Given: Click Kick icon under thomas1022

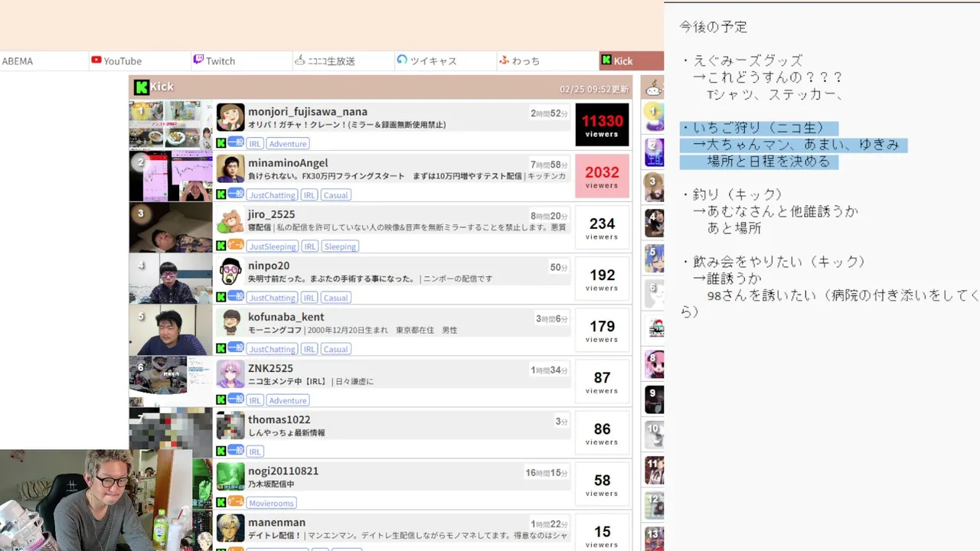Looking at the screenshot, I should click(x=221, y=451).
